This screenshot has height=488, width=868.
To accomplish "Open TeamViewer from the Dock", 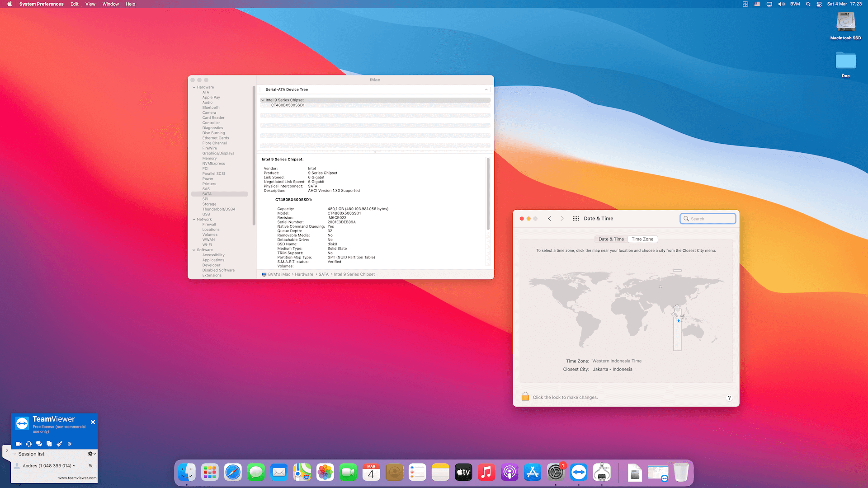I will (x=579, y=473).
